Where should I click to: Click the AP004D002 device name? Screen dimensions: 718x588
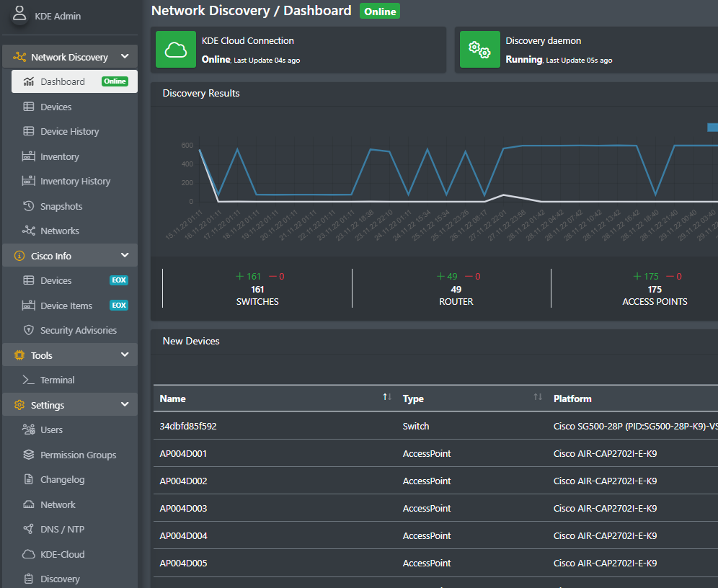coord(183,481)
